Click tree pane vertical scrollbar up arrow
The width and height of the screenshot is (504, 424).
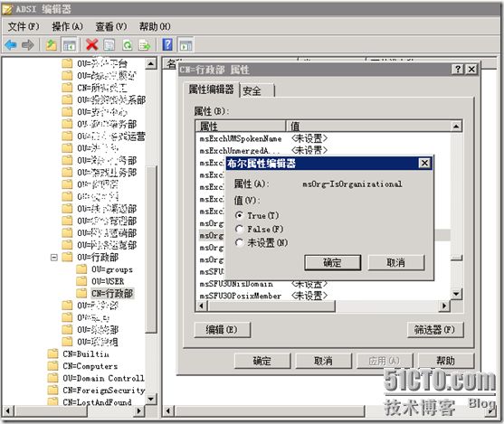click(151, 63)
